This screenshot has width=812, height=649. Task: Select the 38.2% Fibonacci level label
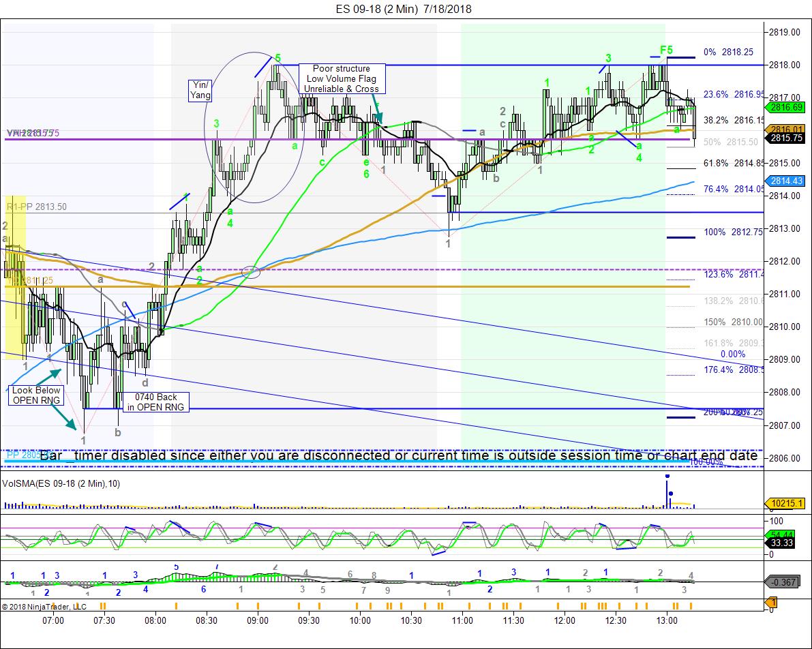(x=734, y=120)
